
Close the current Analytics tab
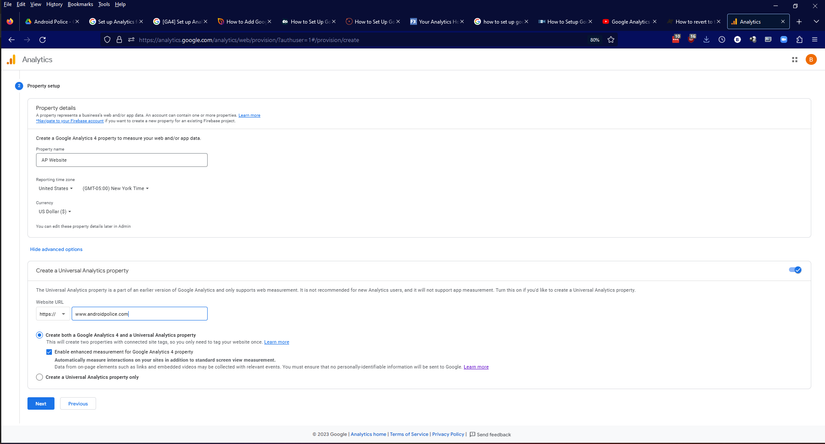783,22
